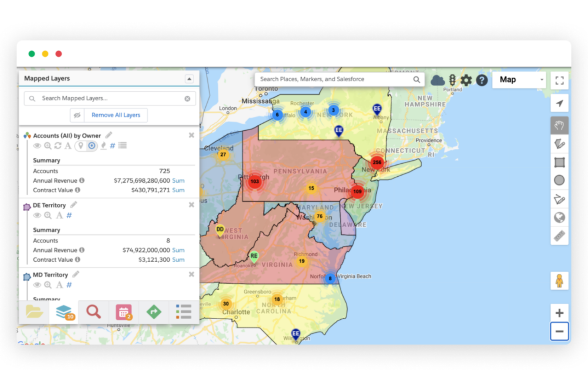Show list view for Accounts by Owner layer
This screenshot has width=588, height=392.
pyautogui.click(x=123, y=146)
